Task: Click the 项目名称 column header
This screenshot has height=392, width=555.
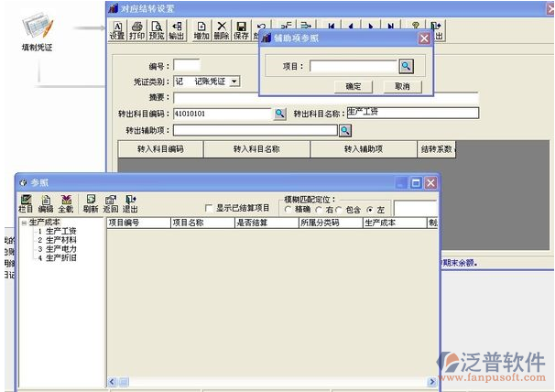Action: click(x=187, y=223)
